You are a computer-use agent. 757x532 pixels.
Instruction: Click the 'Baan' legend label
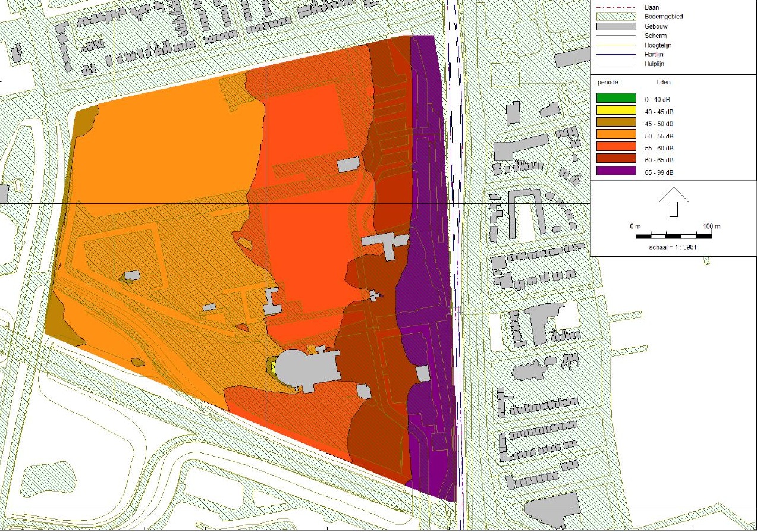(651, 7)
